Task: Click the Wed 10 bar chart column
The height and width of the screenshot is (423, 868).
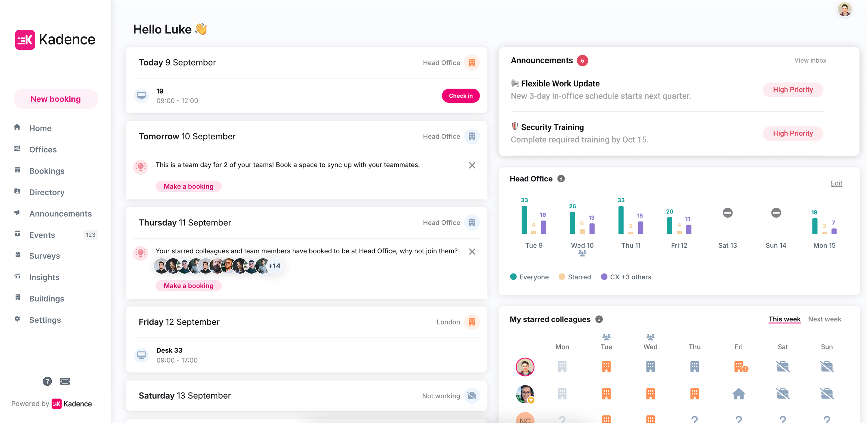Action: [582, 223]
